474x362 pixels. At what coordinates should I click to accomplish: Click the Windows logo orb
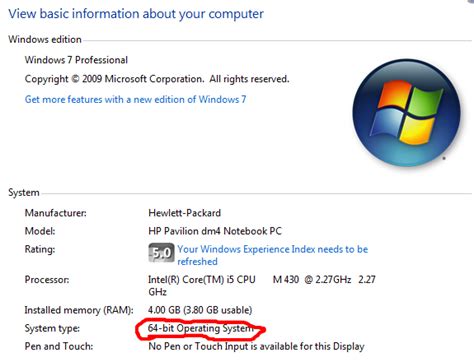(x=407, y=113)
